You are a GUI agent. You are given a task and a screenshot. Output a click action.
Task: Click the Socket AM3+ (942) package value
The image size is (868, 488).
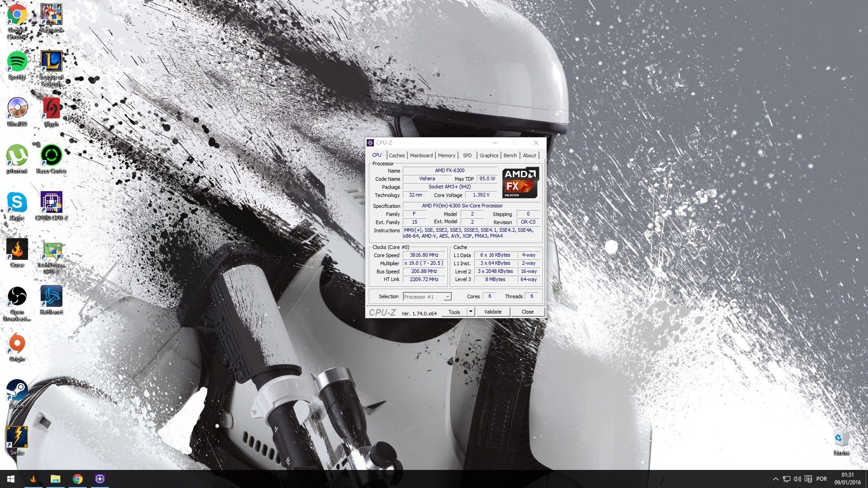[450, 187]
